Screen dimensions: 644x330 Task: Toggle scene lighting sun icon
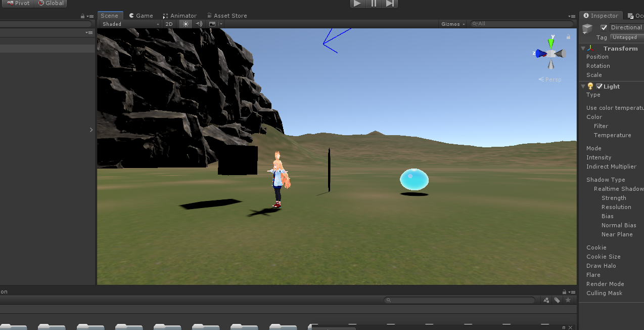(x=186, y=24)
